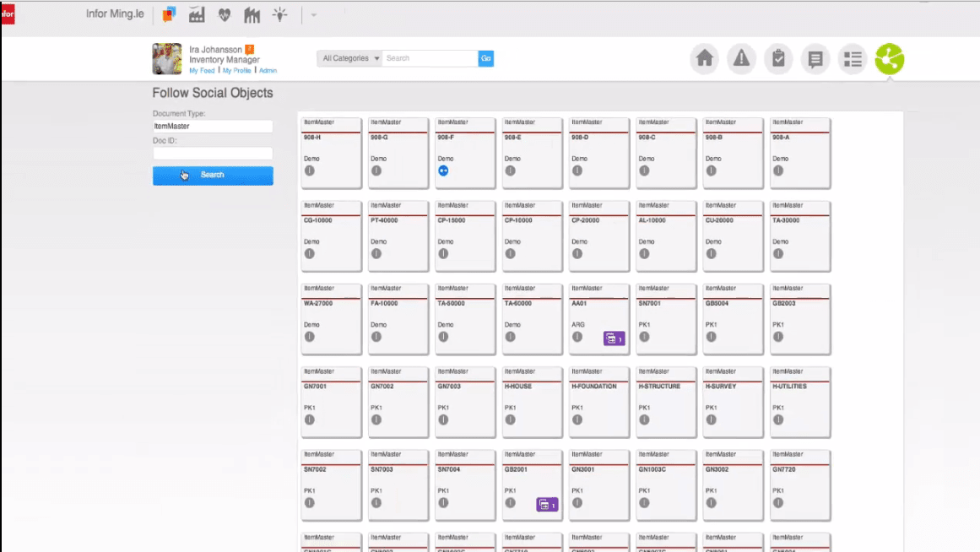Open the Admin section
This screenshot has height=552, width=980.
268,70
